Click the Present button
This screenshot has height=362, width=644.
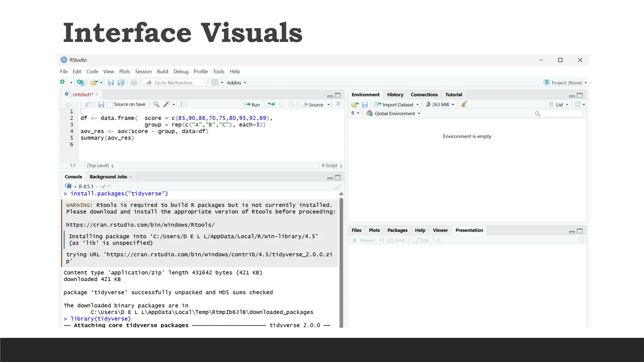[x=364, y=240]
